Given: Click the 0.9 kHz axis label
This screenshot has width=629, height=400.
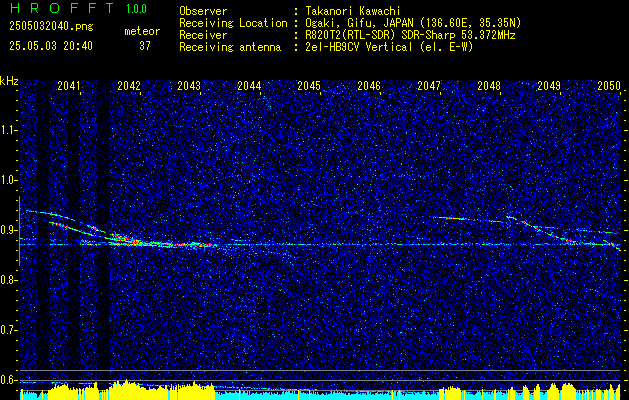Looking at the screenshot, I should click(x=8, y=230).
